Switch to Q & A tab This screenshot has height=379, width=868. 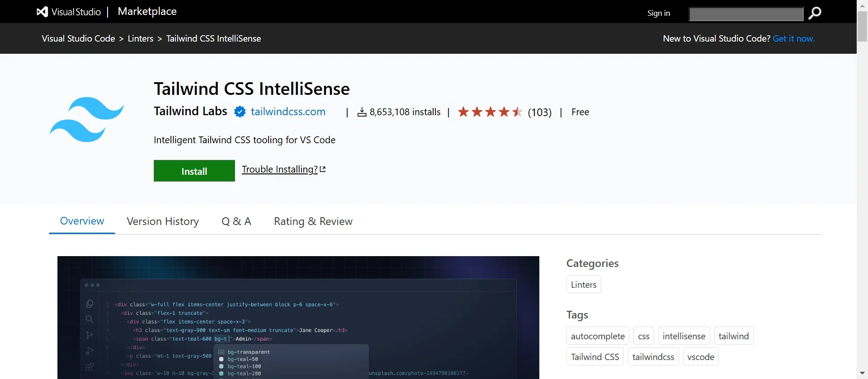point(236,221)
